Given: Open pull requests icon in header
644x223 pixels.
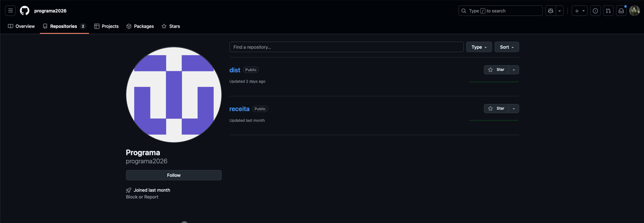Looking at the screenshot, I should coord(608,11).
